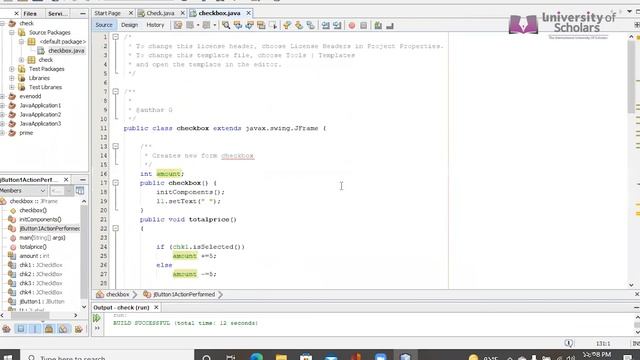The image size is (640, 360).
Task: Click Toggle Rectangular Selection icon
Action: tap(273, 25)
